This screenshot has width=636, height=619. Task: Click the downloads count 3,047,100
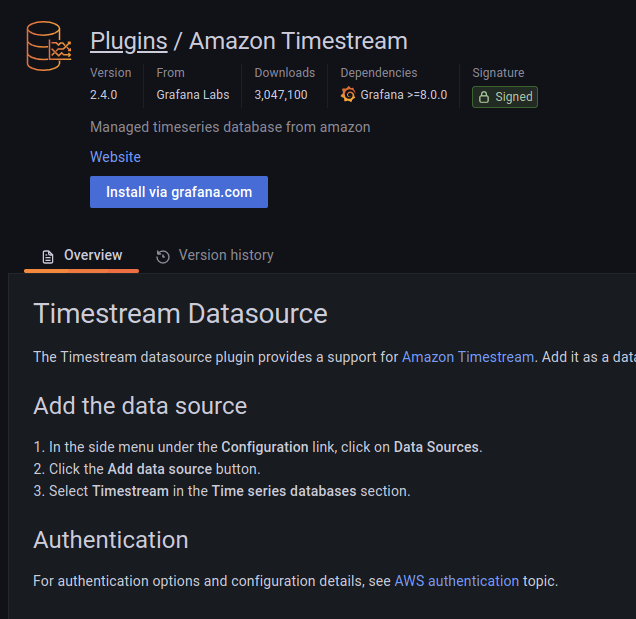click(281, 95)
